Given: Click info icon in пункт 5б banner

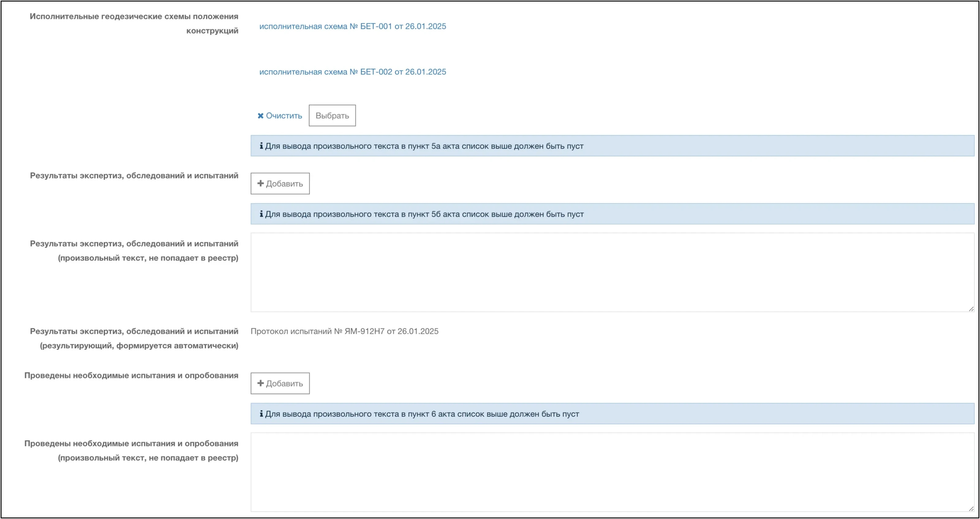Looking at the screenshot, I should [x=261, y=214].
